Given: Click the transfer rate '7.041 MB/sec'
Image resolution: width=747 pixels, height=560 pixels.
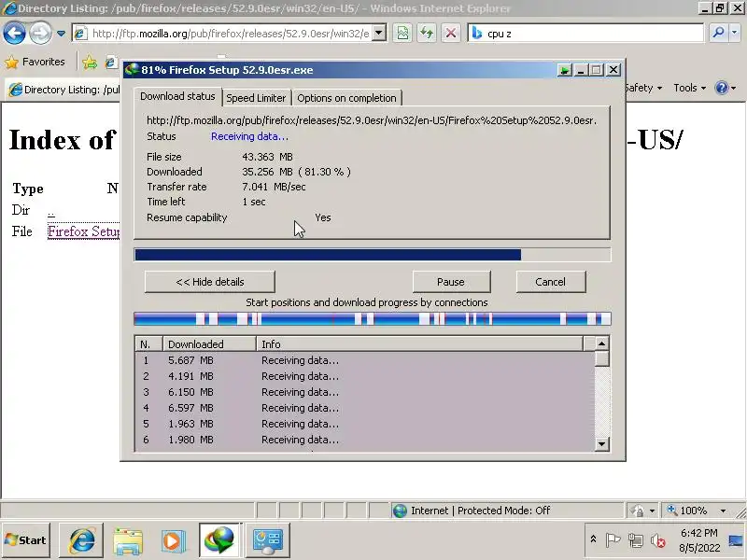Looking at the screenshot, I should [274, 188].
